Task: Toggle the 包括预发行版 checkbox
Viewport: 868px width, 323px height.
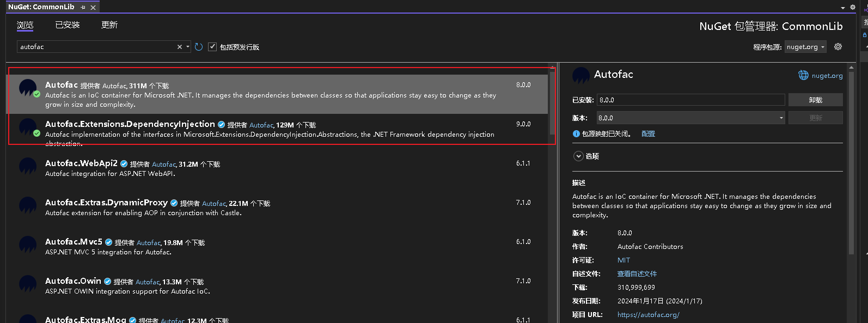Action: coord(212,47)
